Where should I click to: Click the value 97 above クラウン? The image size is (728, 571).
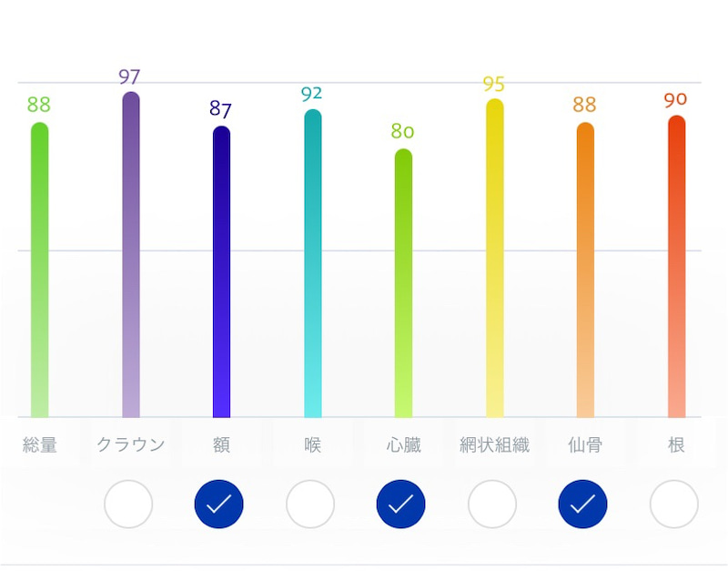(129, 77)
